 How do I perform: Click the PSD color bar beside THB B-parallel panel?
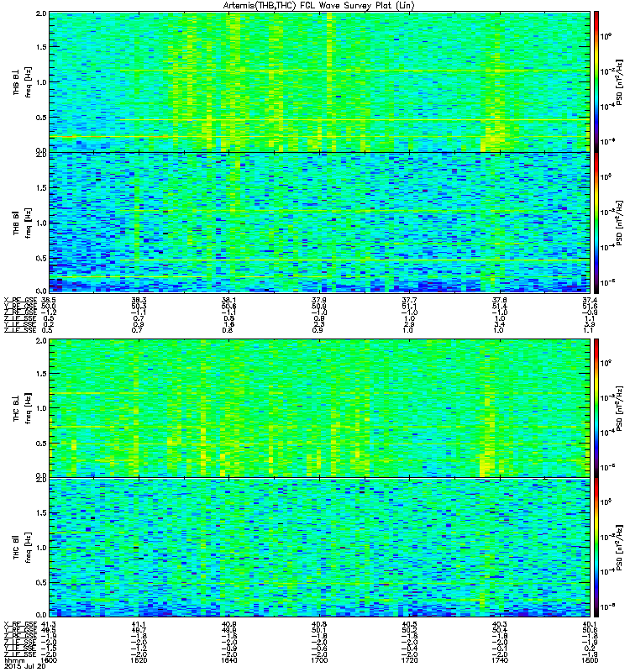(596, 223)
